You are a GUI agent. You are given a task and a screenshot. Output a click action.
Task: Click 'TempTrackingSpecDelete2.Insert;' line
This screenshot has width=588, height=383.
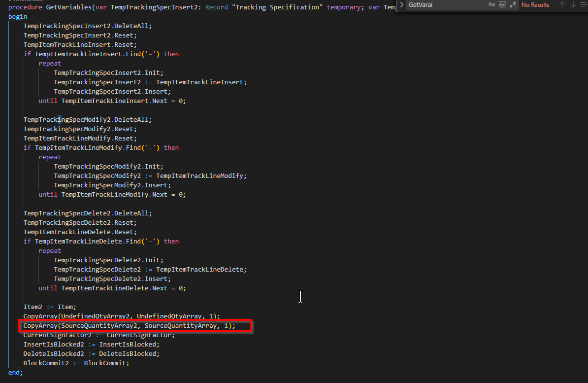[x=112, y=279]
